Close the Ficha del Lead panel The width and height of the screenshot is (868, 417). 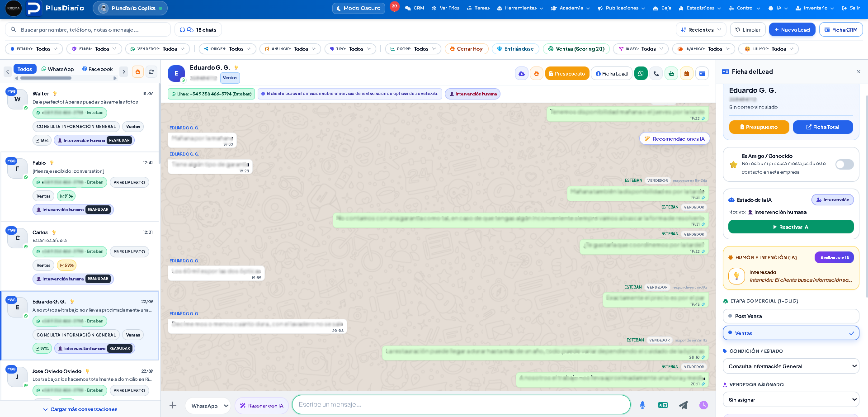click(859, 72)
